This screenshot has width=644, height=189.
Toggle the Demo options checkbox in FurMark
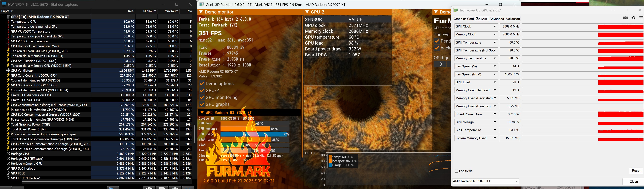[202, 84]
